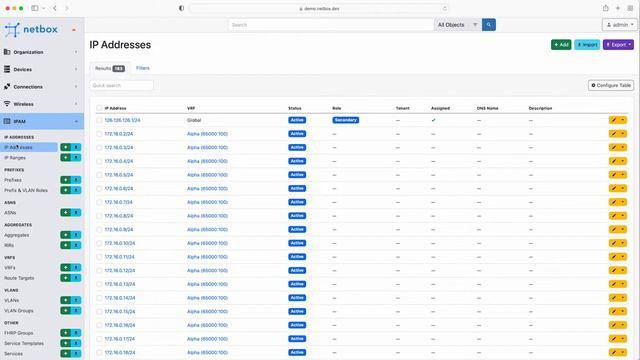Reload the page from the address bar
The image size is (640, 360).
444,8
